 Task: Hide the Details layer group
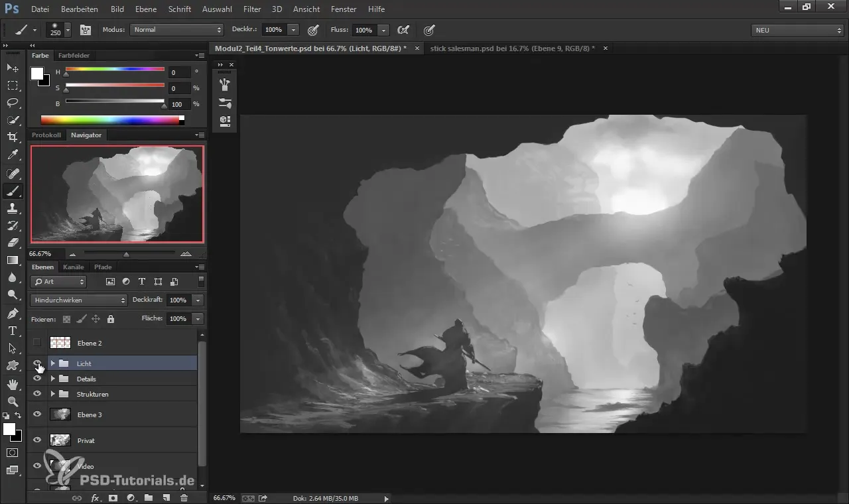[x=37, y=379]
